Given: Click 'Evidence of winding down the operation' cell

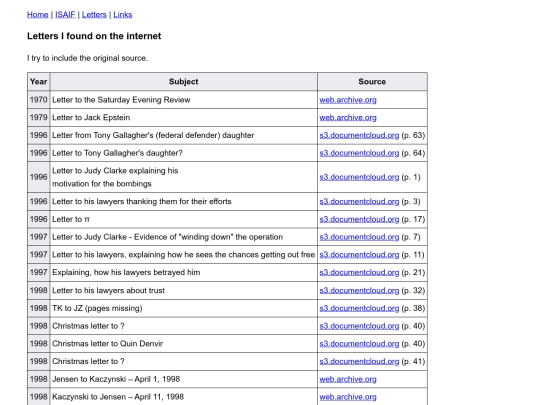Looking at the screenshot, I should click(184, 237).
